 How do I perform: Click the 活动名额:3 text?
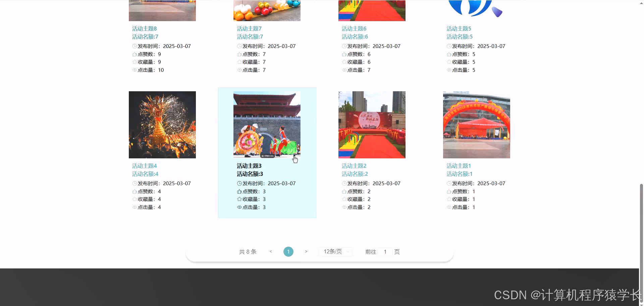[x=250, y=174]
